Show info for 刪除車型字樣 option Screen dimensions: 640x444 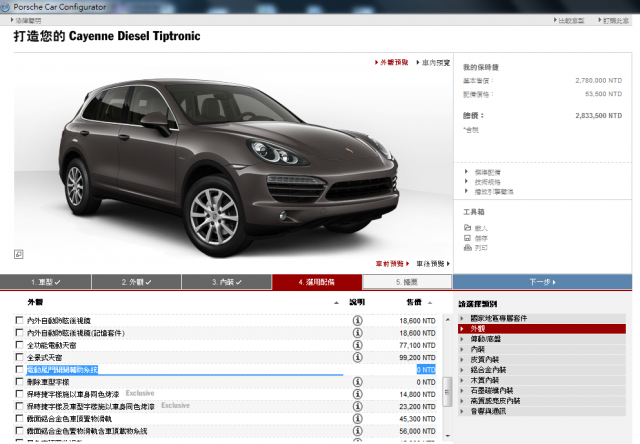(357, 382)
